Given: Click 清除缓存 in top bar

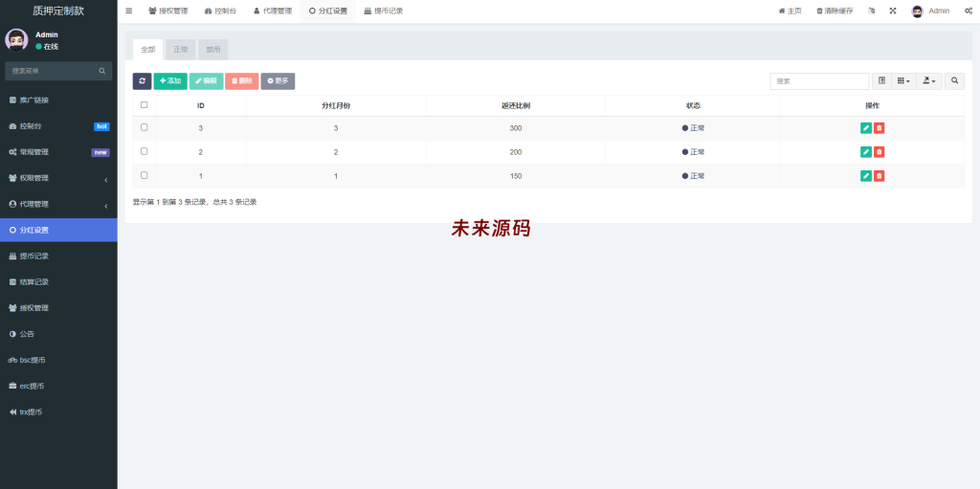Looking at the screenshot, I should coord(835,11).
